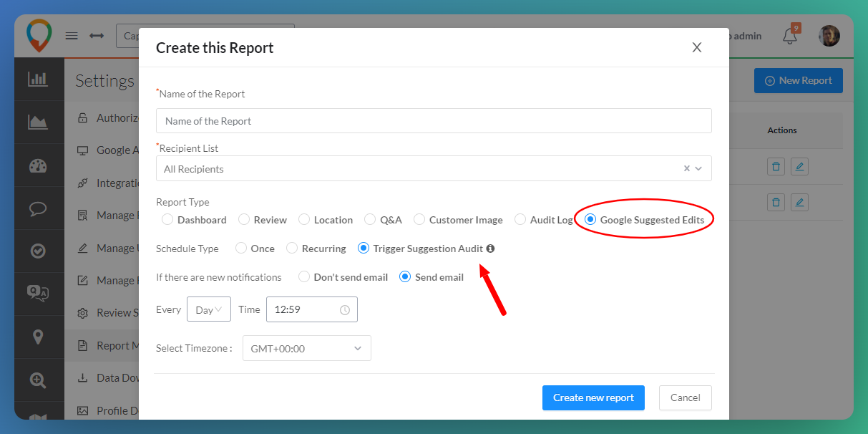Set schedule type to Recurring

point(316,249)
